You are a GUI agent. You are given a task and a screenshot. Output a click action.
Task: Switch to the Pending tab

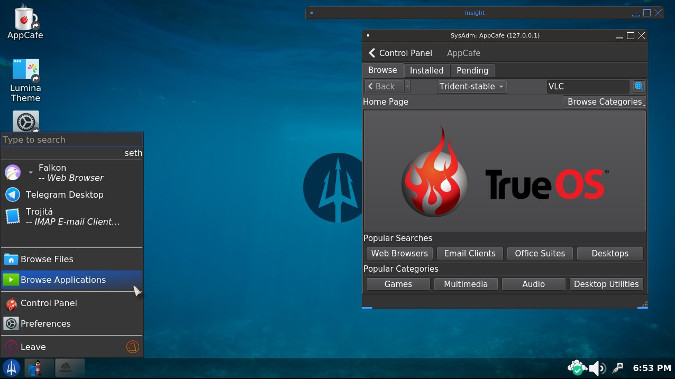[x=472, y=70]
